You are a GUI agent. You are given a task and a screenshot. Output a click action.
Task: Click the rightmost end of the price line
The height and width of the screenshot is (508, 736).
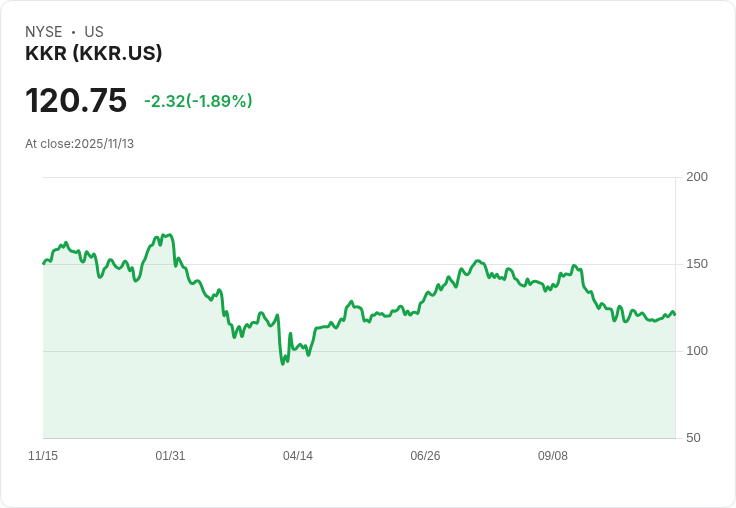(675, 315)
